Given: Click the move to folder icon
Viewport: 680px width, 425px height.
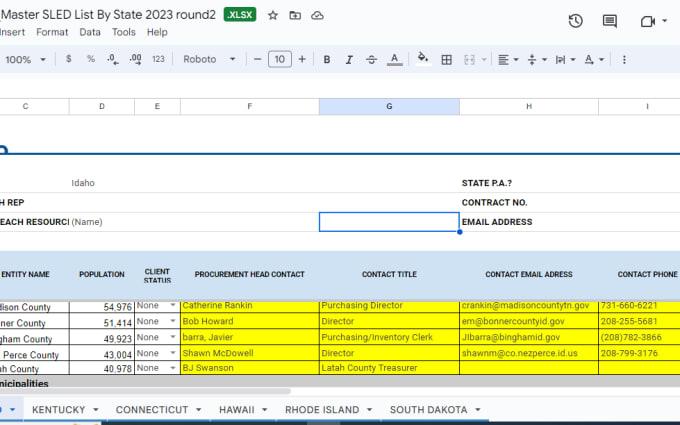Looking at the screenshot, I should click(295, 16).
